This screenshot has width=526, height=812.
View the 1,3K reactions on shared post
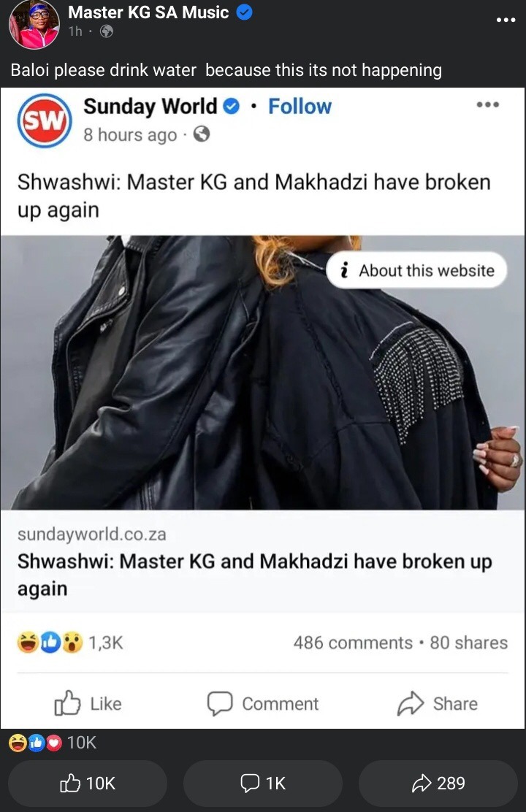tap(70, 643)
